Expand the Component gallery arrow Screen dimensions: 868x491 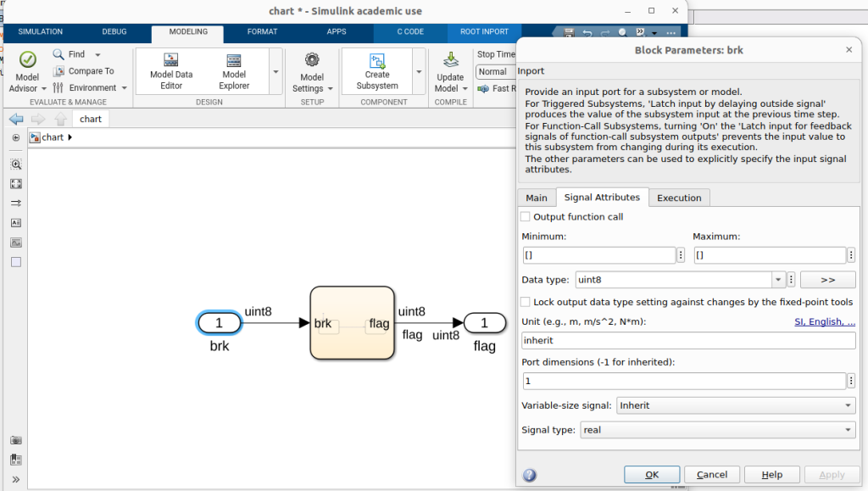[419, 71]
